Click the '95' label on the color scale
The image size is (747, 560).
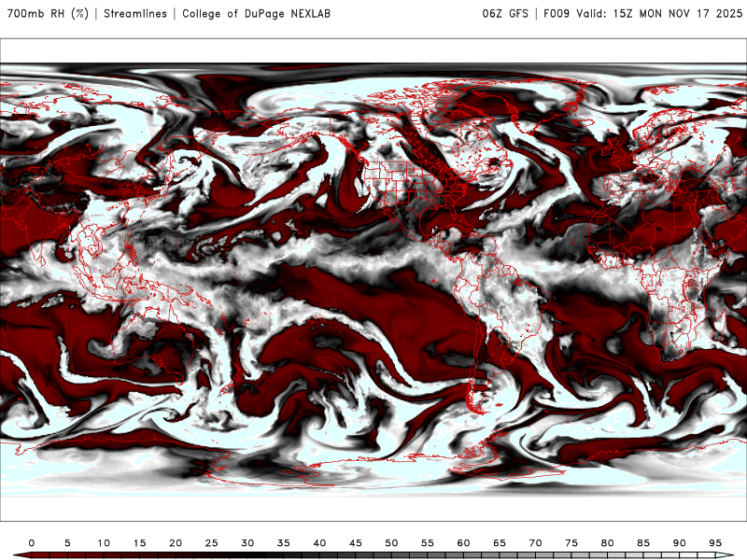click(715, 543)
